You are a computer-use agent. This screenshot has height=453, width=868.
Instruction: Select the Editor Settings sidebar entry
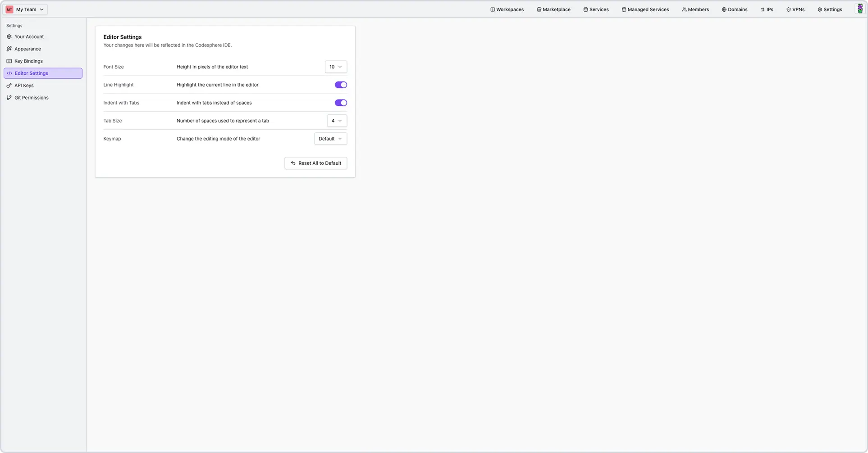pos(31,73)
